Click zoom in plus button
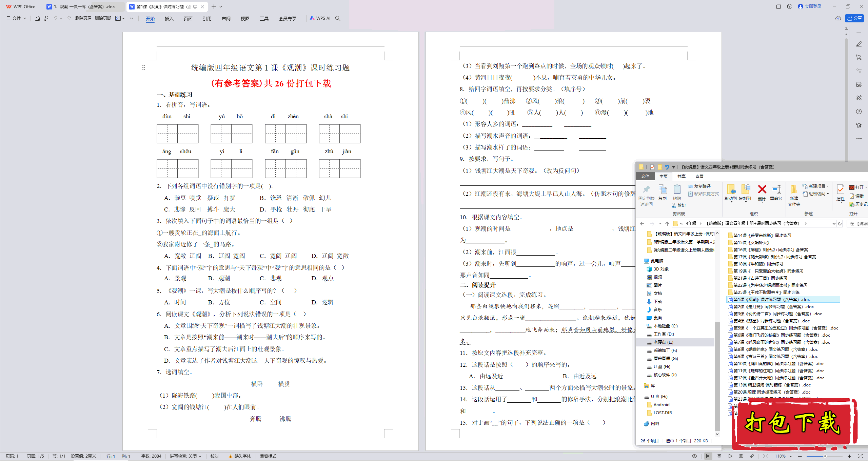 849,456
